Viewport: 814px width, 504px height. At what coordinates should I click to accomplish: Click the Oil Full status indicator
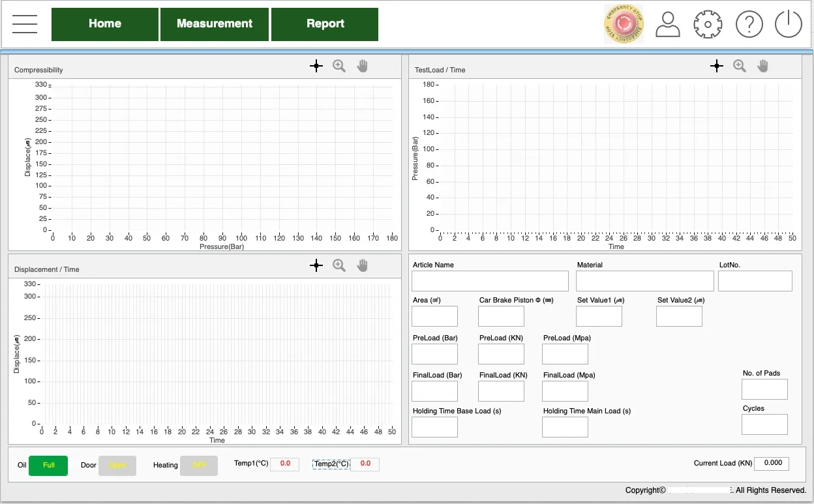click(x=48, y=466)
